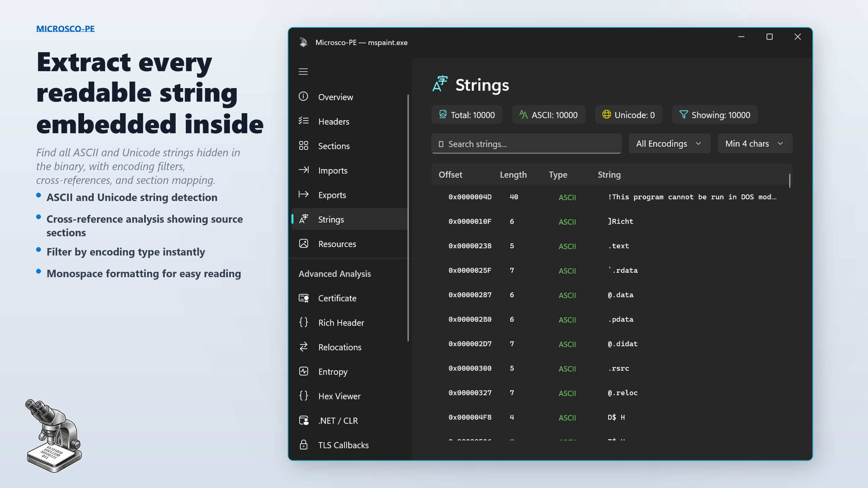Click the Entropy waveform icon

click(303, 371)
